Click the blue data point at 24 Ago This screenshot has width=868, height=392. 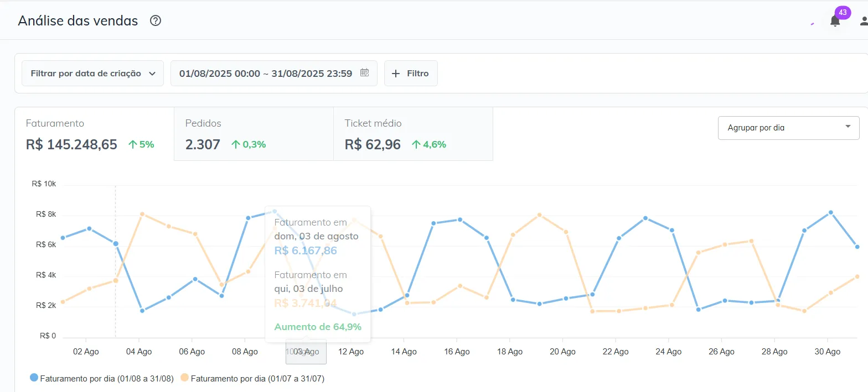672,230
